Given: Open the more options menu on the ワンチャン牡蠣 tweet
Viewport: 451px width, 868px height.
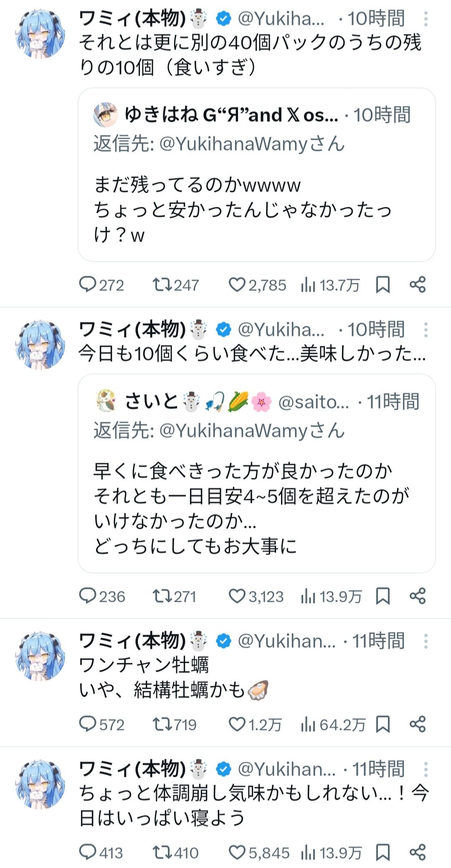Looking at the screenshot, I should 426,641.
